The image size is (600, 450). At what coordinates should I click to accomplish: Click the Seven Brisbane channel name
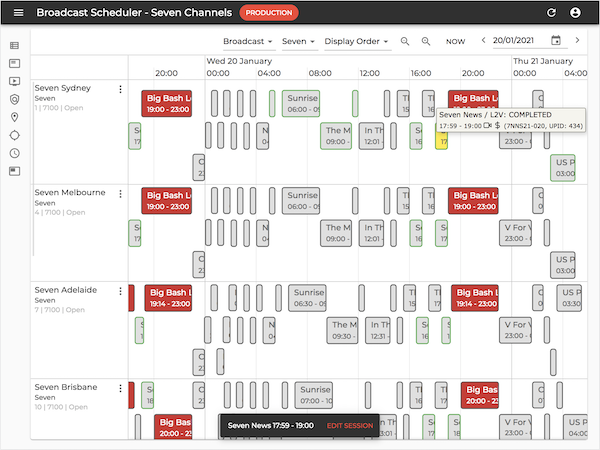tap(66, 387)
